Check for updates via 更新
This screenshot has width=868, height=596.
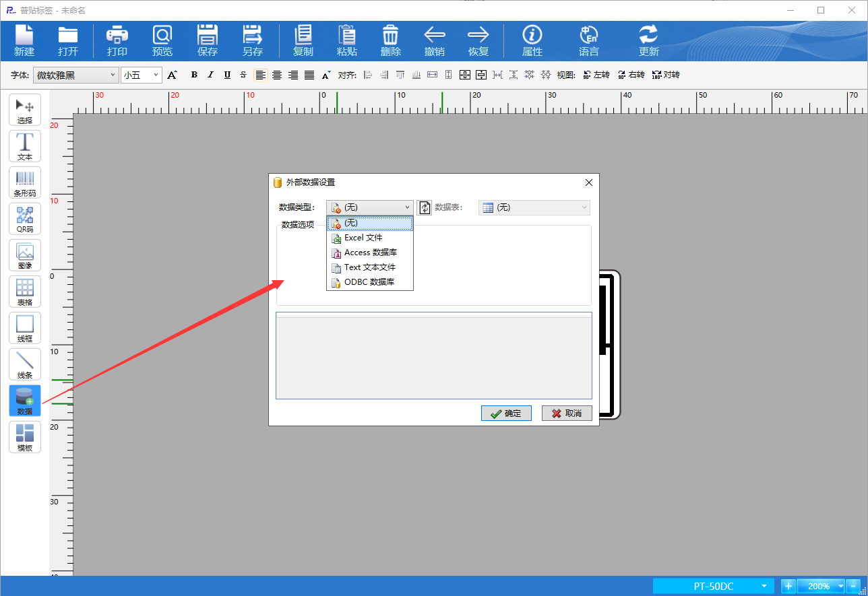pos(649,40)
